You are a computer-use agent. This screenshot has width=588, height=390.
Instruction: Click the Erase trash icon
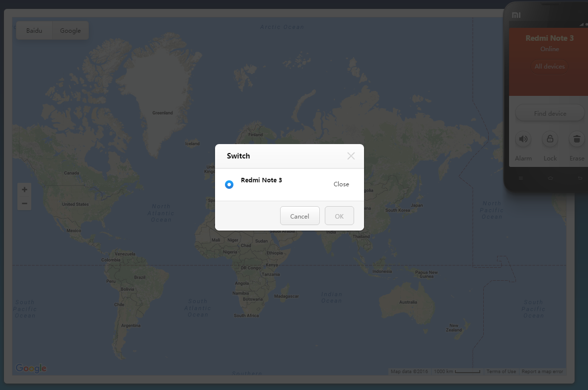click(x=577, y=139)
